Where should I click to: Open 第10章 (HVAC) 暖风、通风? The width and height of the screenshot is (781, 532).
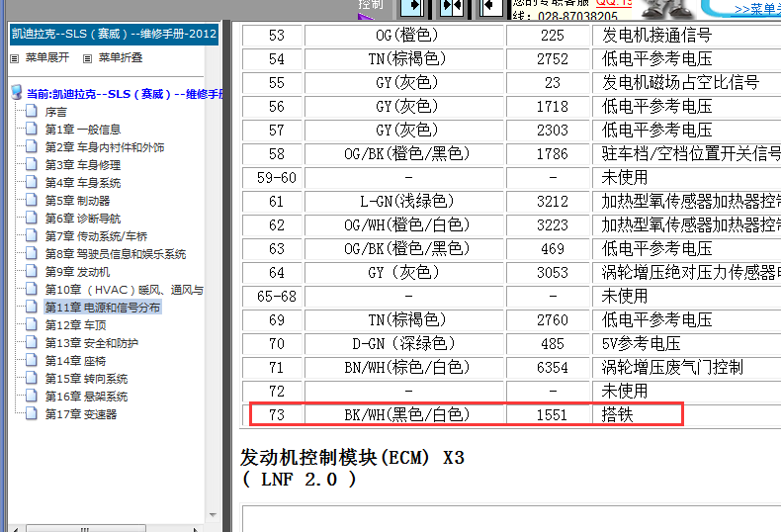124,290
